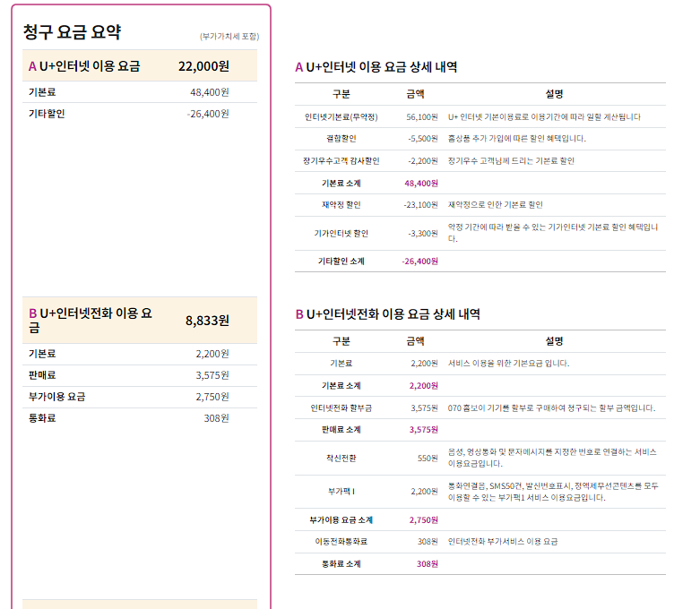
Task: Click the 재약정 할인 detail row
Action: tap(480, 205)
